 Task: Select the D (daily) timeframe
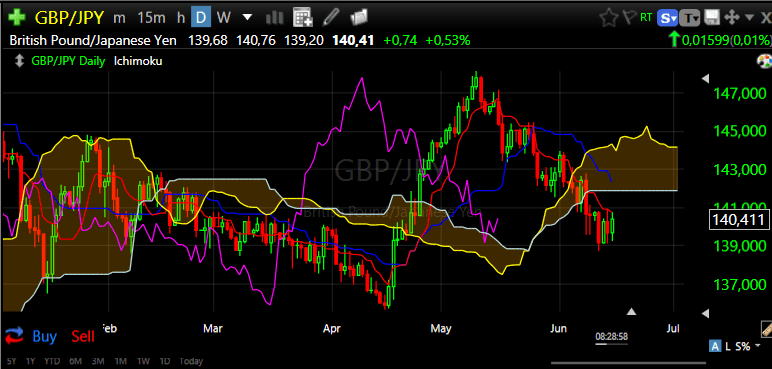point(200,18)
